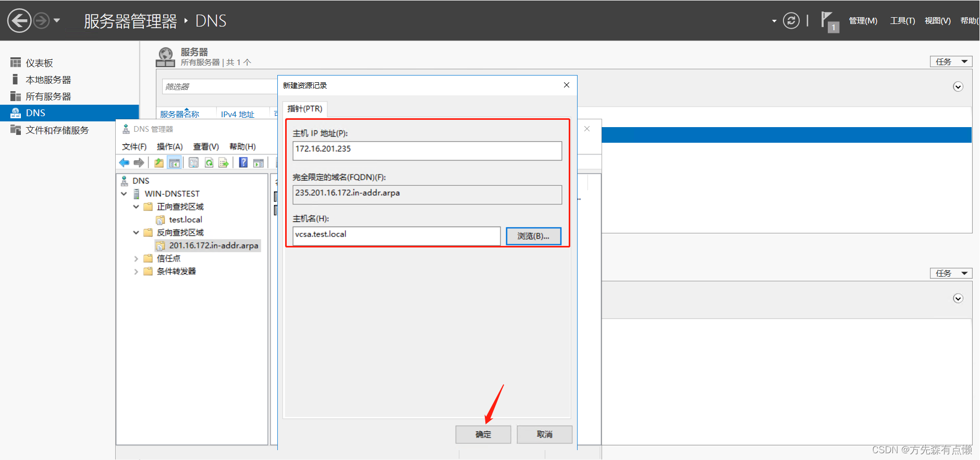Click the back arrow in Server Manager header
Viewport: 980px width, 460px height.
(x=19, y=21)
